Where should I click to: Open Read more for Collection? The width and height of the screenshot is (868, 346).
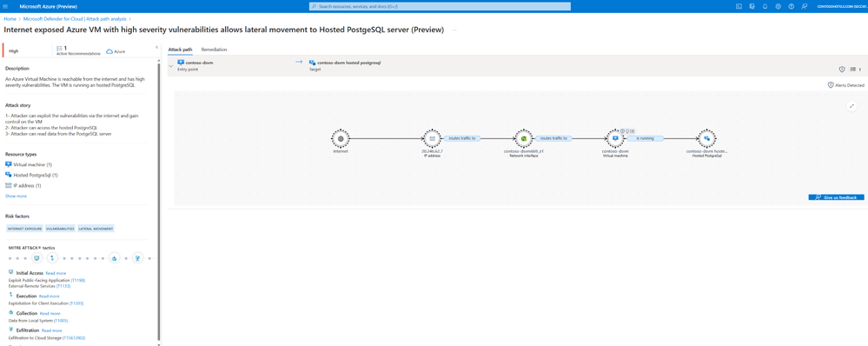pos(50,313)
